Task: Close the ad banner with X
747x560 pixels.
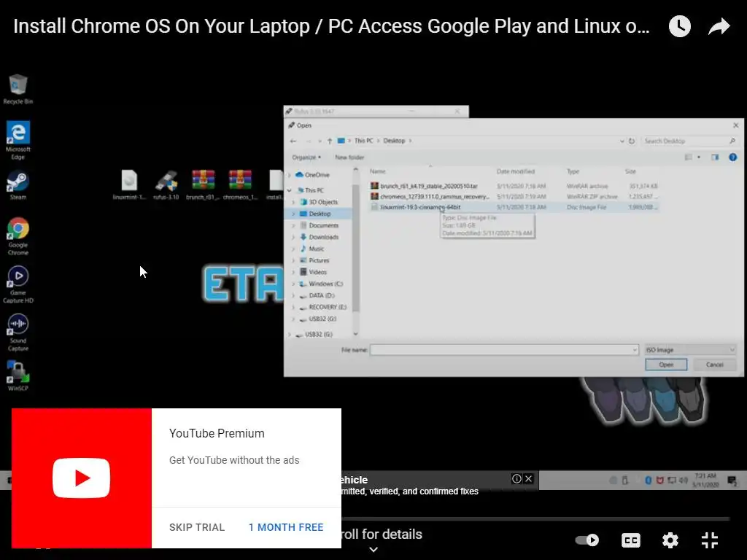Action: click(528, 478)
